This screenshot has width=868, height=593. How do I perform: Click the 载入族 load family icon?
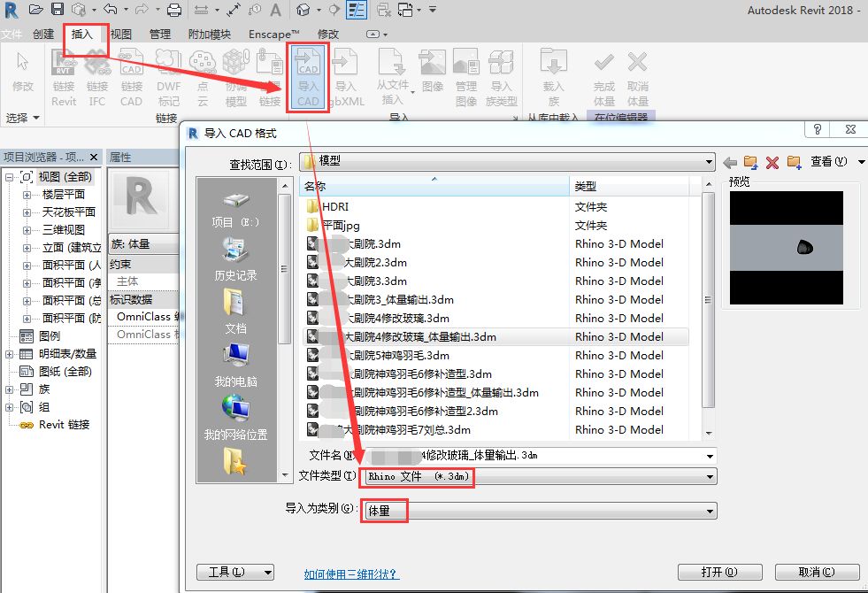(x=554, y=78)
